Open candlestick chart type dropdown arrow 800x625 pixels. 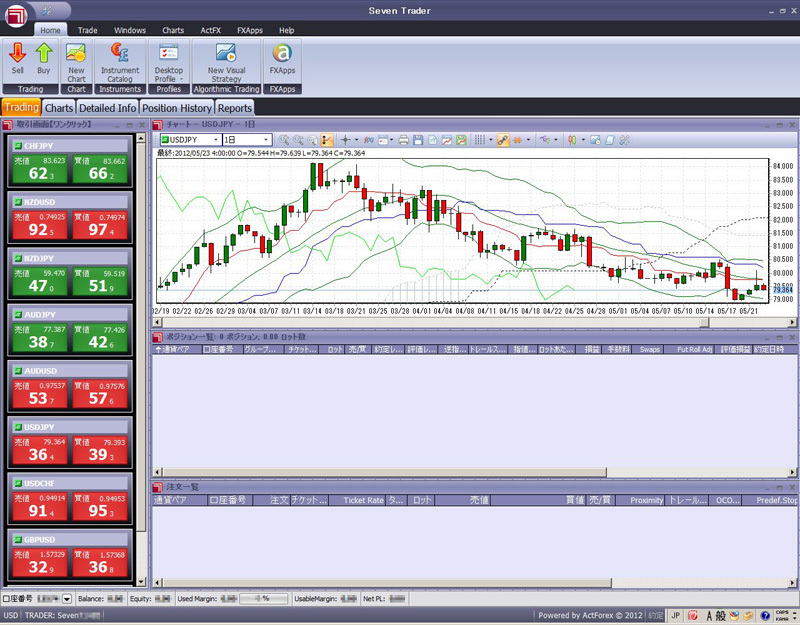click(583, 140)
